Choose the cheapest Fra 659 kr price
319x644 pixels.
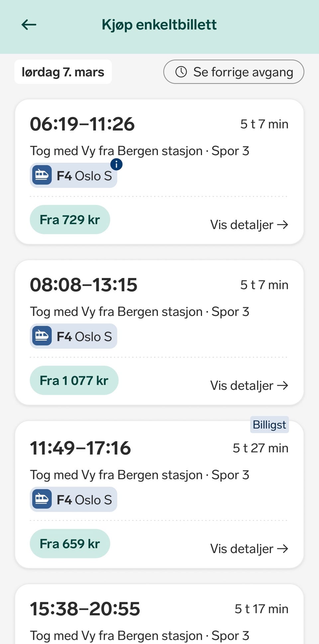(70, 544)
